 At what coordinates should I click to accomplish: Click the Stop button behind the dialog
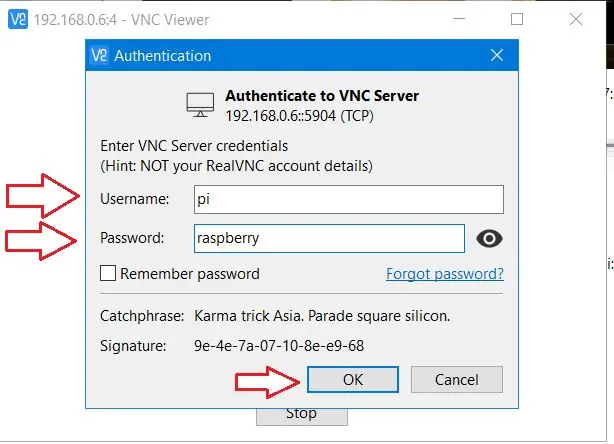click(302, 416)
